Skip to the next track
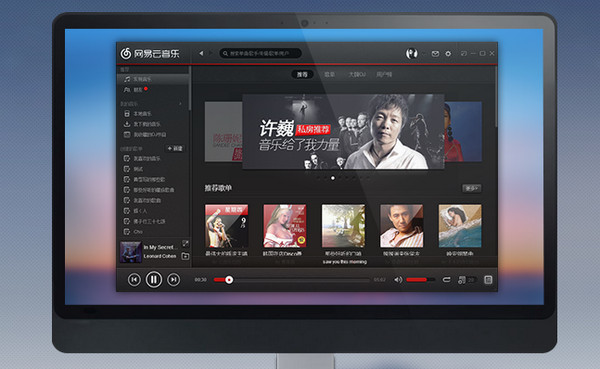This screenshot has width=600, height=369. (173, 280)
